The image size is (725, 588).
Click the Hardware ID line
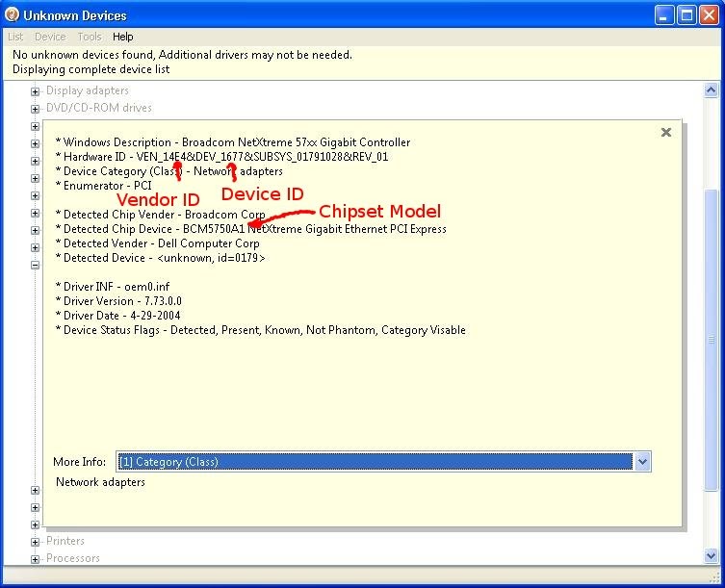[222, 157]
